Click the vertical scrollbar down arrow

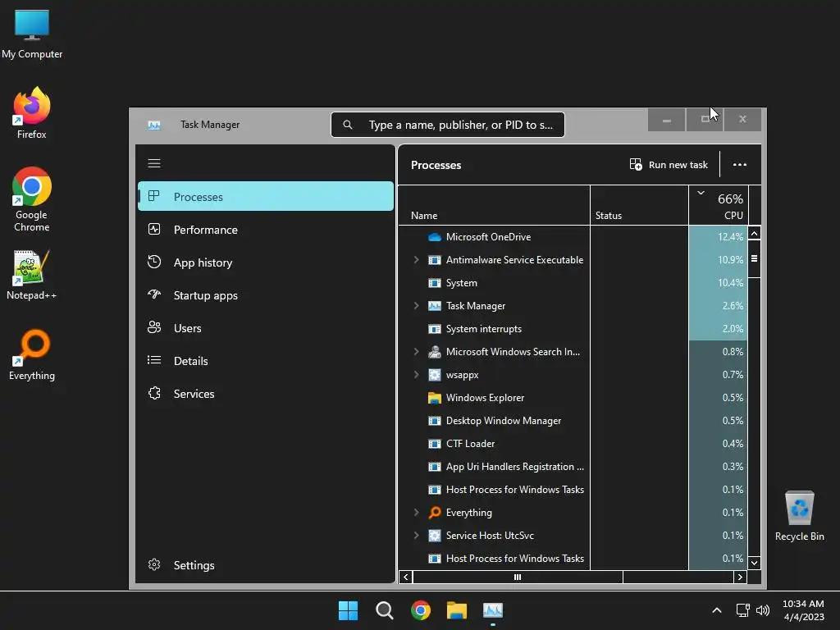pos(755,563)
